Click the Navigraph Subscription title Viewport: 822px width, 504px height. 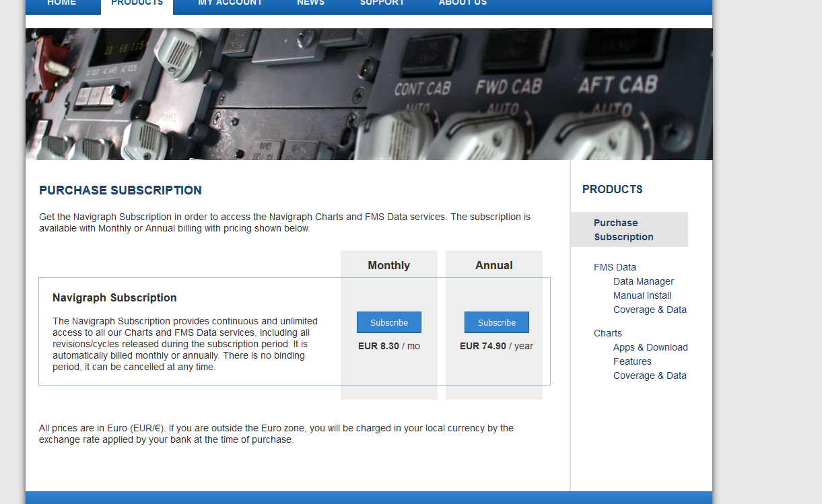[x=114, y=297]
